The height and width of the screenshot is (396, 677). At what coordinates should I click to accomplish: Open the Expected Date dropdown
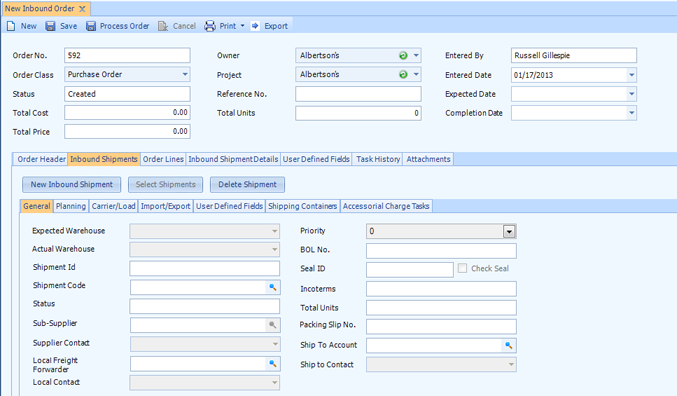tap(631, 94)
